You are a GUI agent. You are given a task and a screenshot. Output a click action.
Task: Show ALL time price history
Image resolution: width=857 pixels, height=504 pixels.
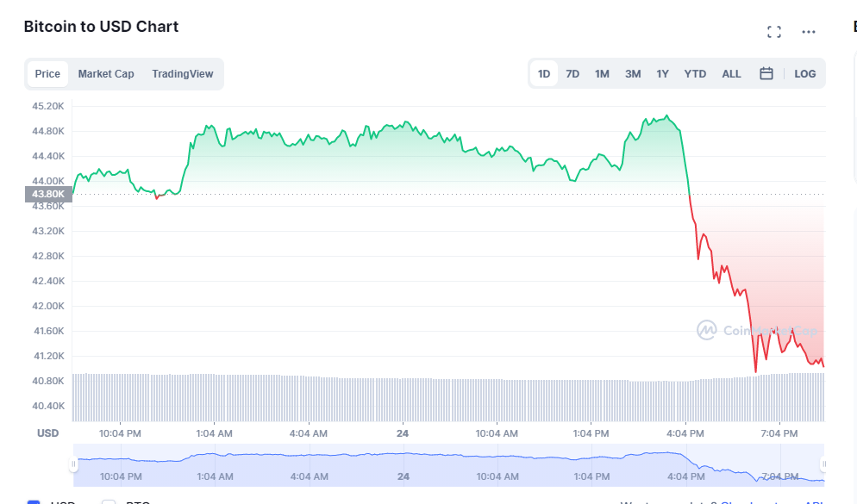coord(731,74)
